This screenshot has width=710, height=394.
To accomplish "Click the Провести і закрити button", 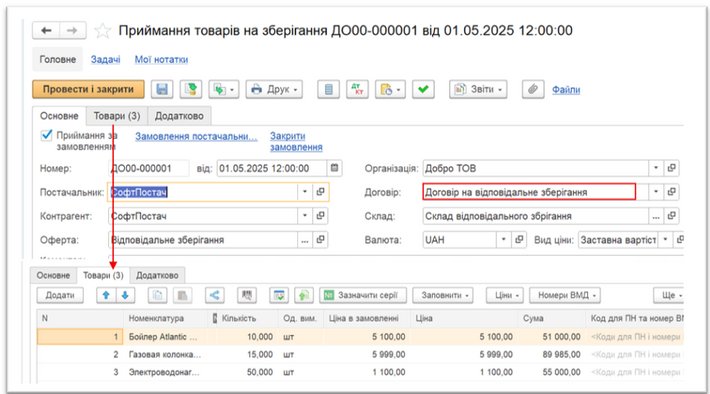I will pos(88,89).
